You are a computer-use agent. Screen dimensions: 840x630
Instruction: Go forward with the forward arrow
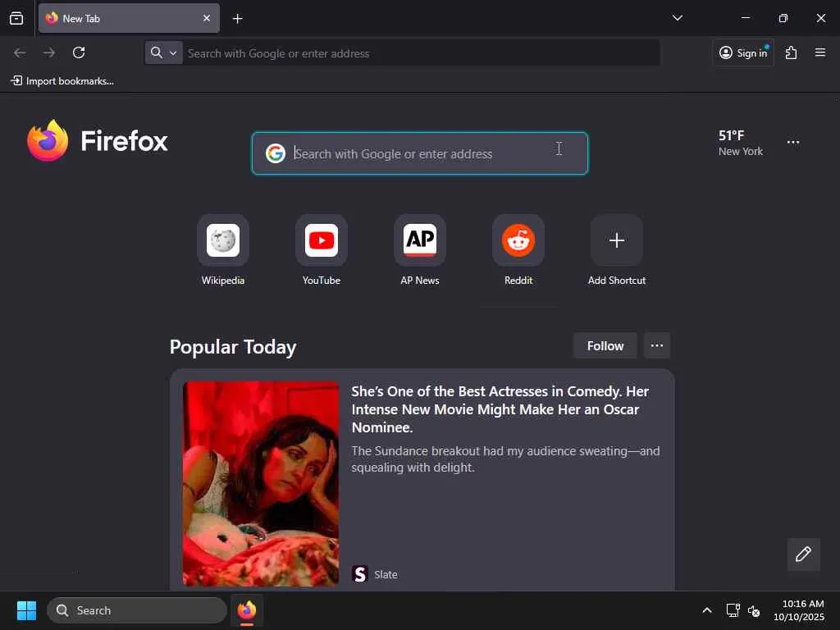coord(49,52)
